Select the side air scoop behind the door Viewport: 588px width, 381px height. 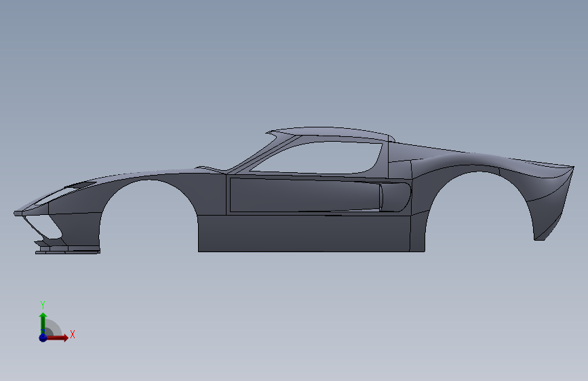click(x=396, y=197)
